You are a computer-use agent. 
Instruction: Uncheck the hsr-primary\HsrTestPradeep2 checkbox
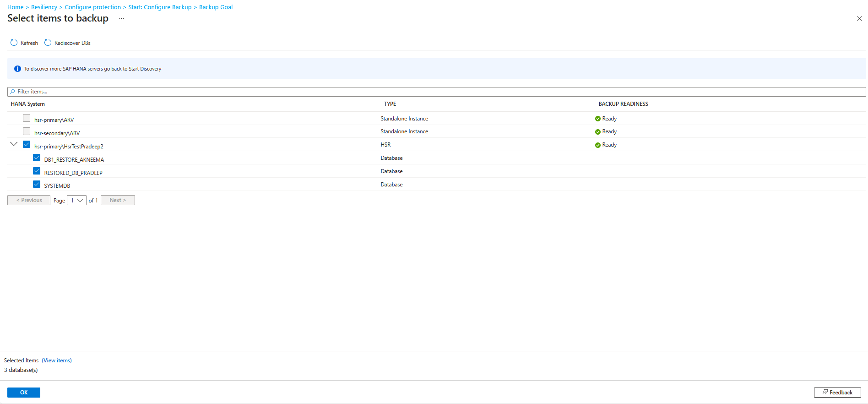(27, 144)
